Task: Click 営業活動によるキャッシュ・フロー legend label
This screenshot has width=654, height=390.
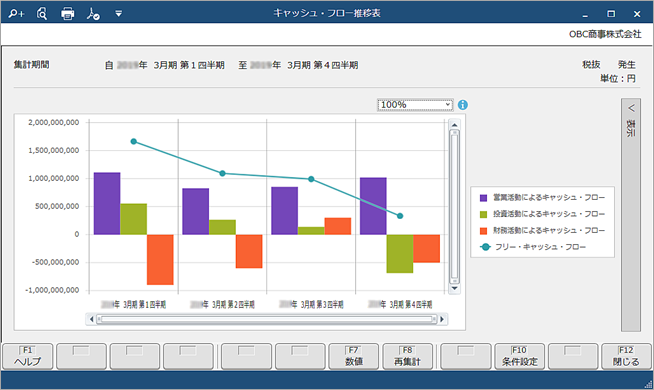Action: click(549, 197)
